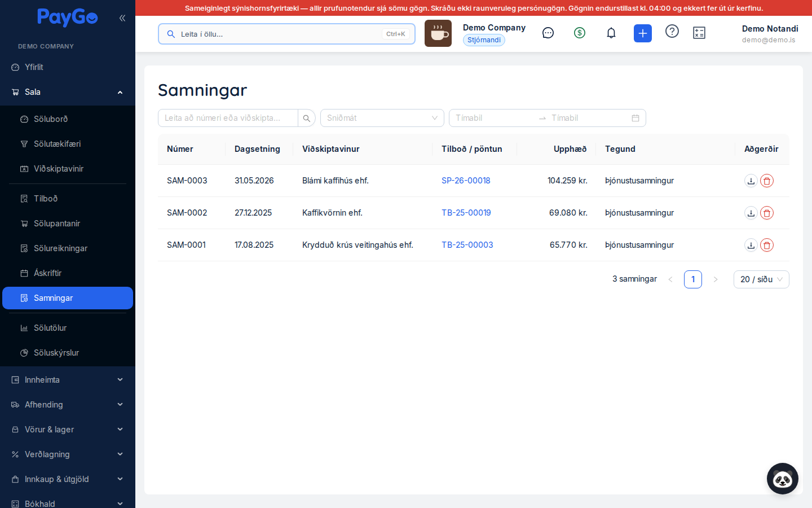This screenshot has width=812, height=508.
Task: Open the calculator icon in header
Action: pyautogui.click(x=699, y=33)
